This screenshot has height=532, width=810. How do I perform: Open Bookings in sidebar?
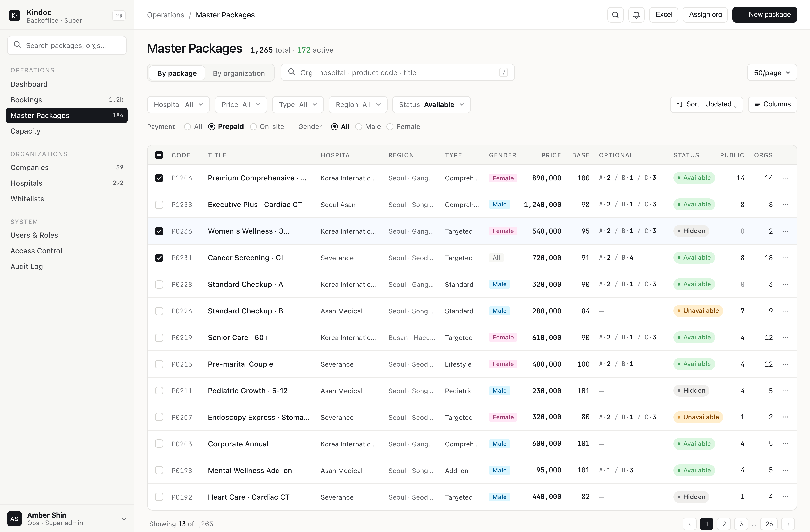(67, 100)
